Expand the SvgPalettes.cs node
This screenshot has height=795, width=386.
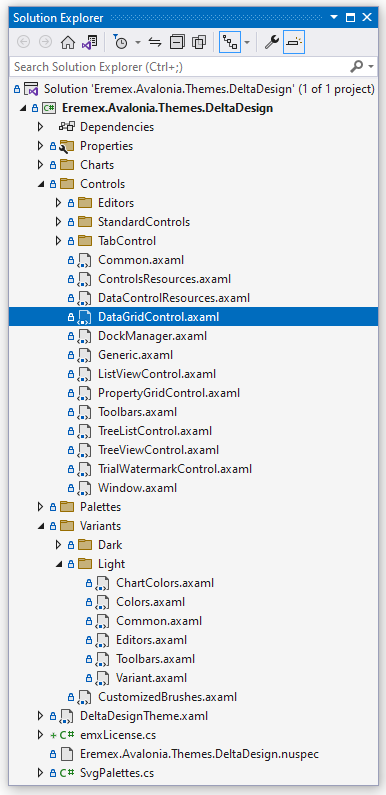pyautogui.click(x=41, y=773)
